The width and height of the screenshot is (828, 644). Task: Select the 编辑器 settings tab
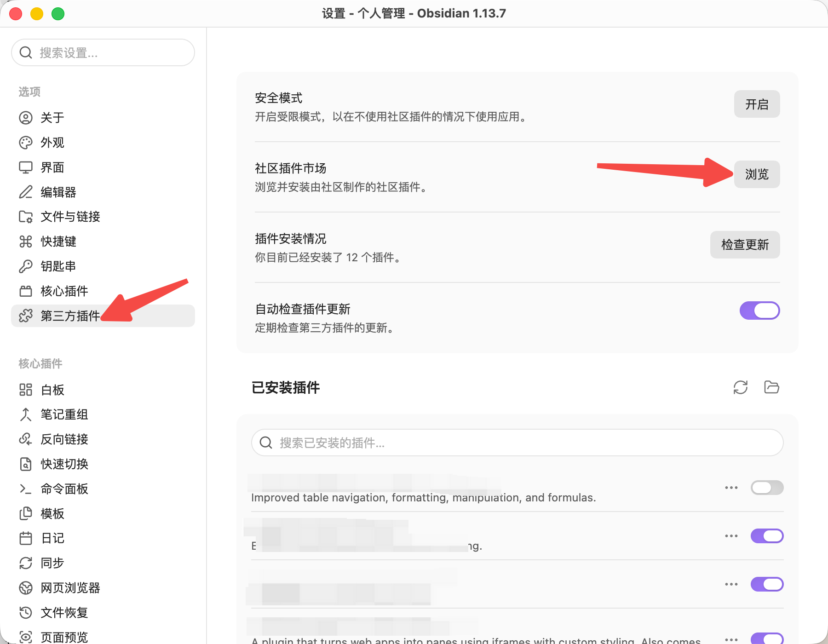pyautogui.click(x=103, y=192)
